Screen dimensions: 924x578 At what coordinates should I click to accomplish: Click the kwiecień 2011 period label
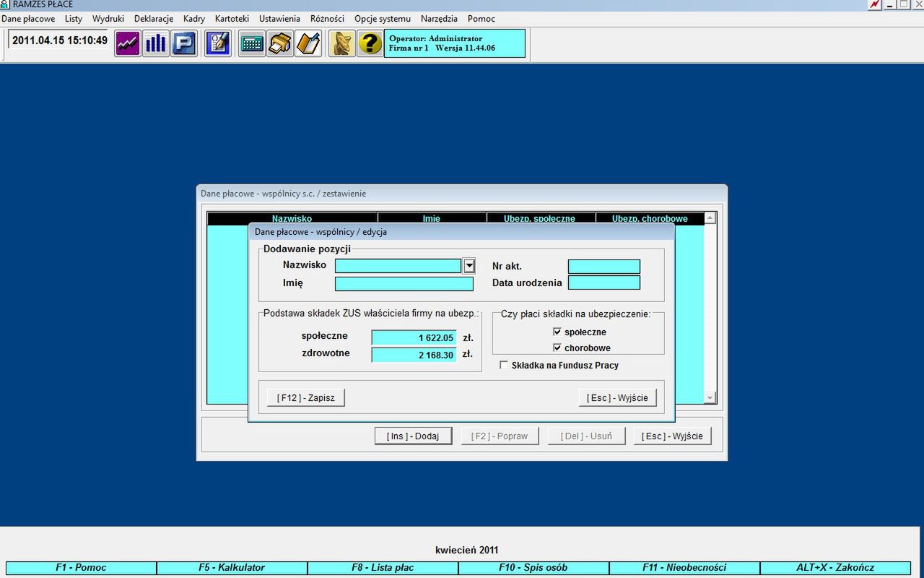coord(466,550)
